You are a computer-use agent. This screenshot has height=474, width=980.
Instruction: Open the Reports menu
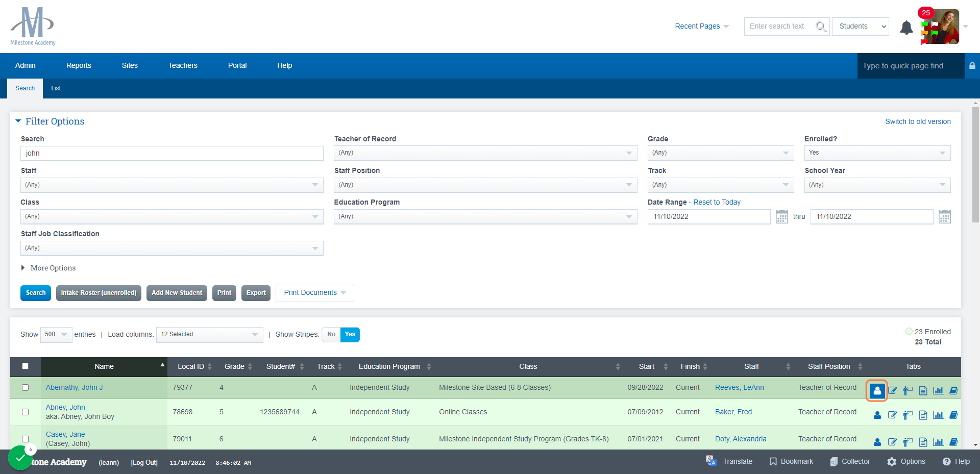(79, 65)
